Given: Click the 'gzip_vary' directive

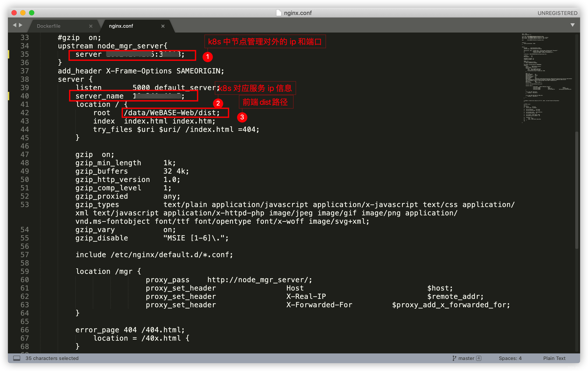Looking at the screenshot, I should (95, 229).
